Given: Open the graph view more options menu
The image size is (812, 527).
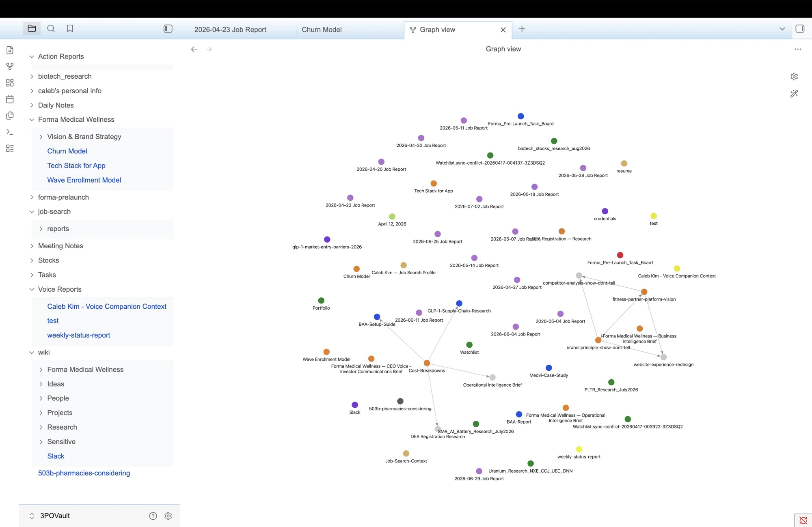Looking at the screenshot, I should (798, 49).
